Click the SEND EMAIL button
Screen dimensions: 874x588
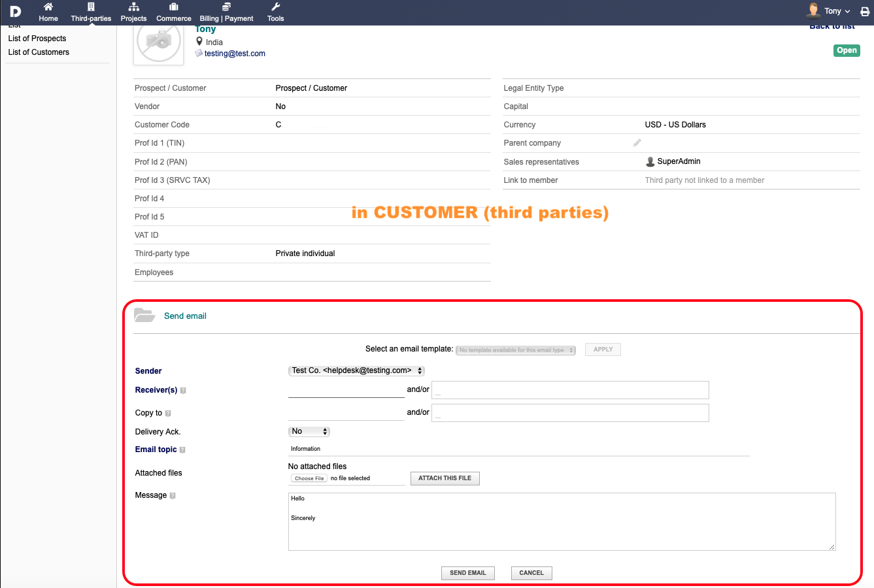pos(468,573)
